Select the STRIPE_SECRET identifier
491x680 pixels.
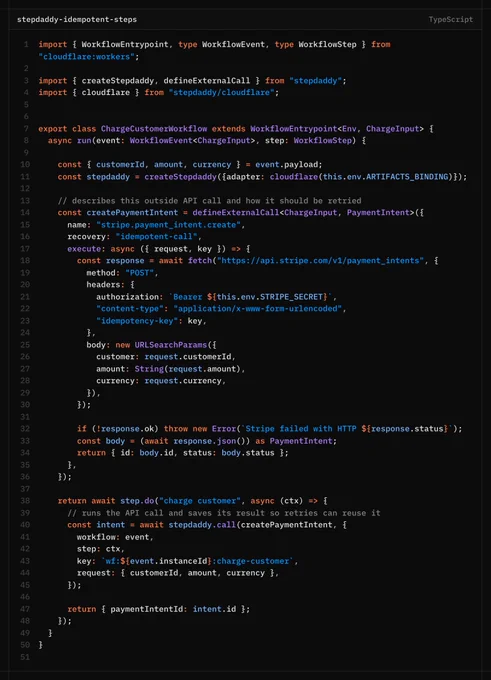[291, 297]
